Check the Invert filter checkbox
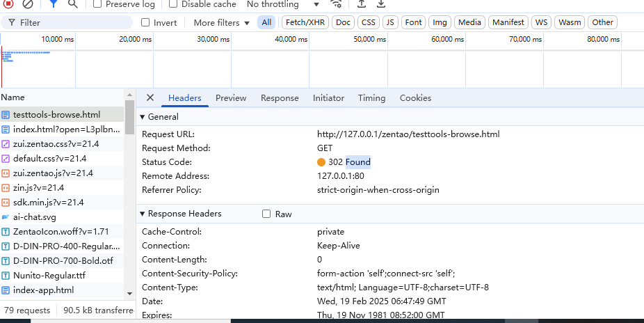644x323 pixels. tap(145, 22)
